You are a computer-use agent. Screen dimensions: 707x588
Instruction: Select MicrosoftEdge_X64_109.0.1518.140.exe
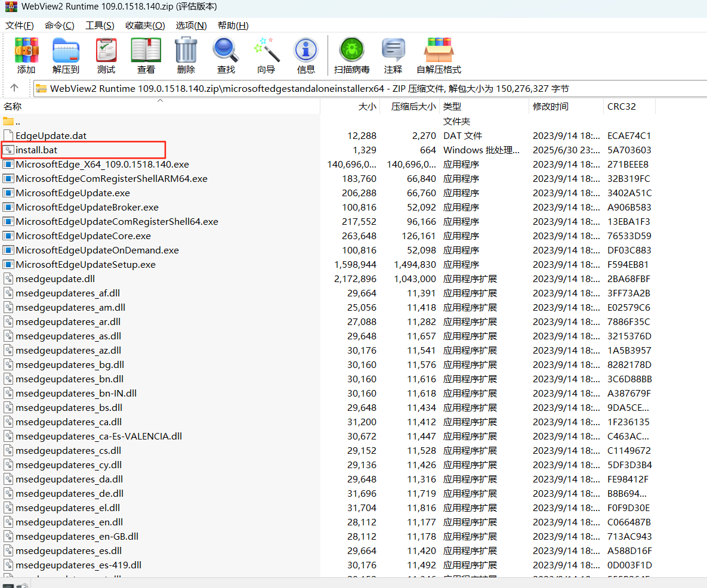[x=103, y=165]
